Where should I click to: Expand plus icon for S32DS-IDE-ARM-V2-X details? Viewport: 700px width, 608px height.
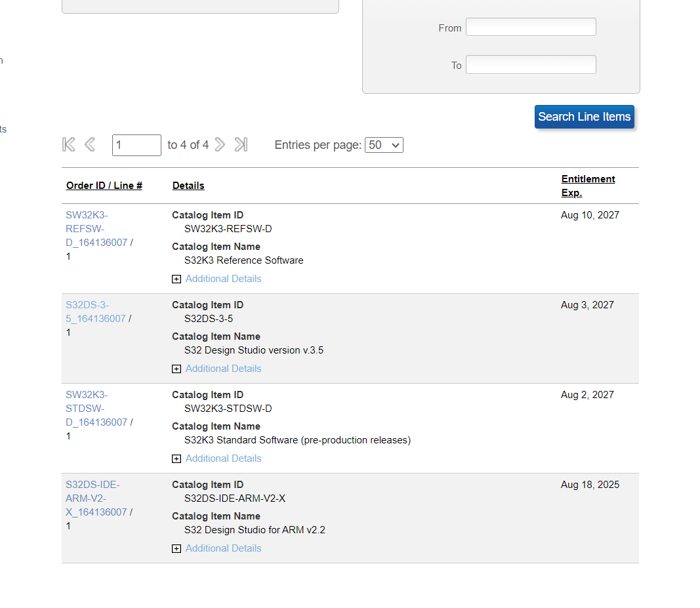[176, 549]
